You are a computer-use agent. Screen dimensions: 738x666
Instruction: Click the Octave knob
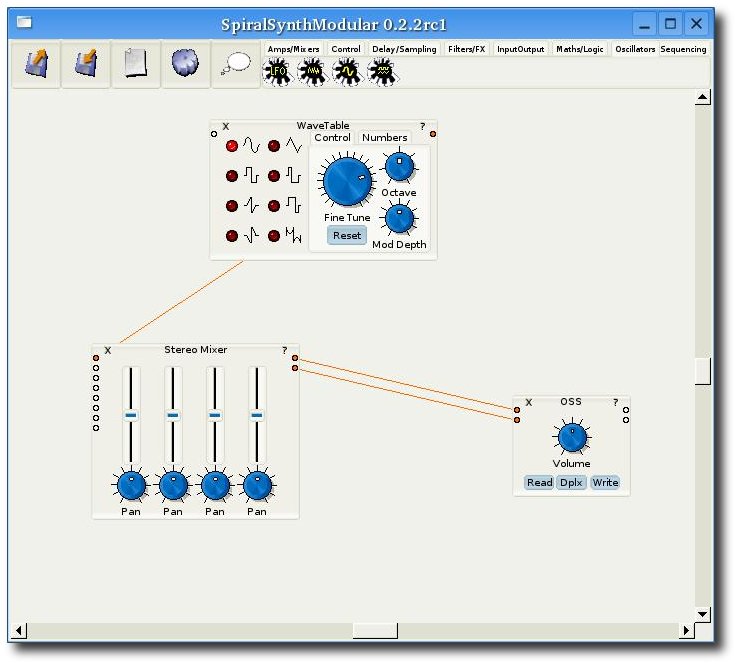click(x=400, y=167)
